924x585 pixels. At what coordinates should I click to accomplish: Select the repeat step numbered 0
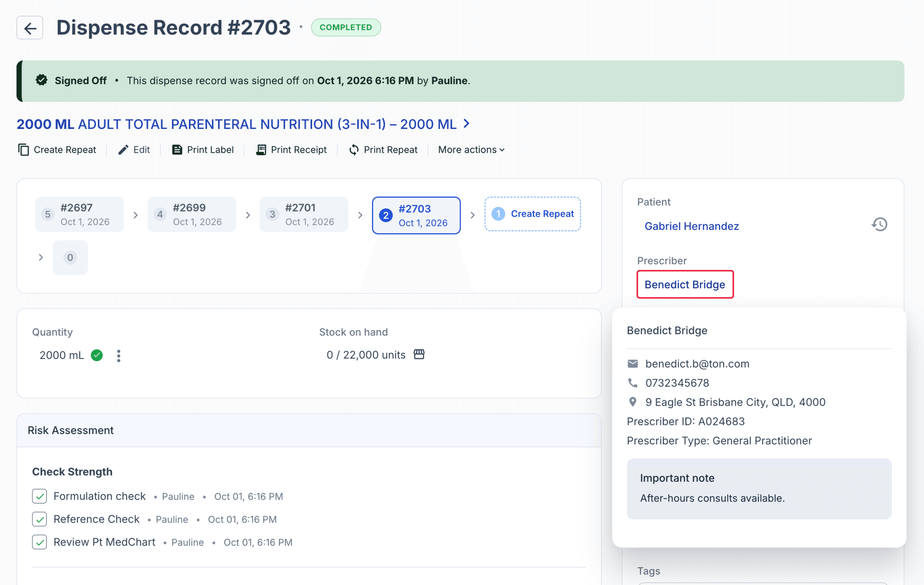(x=70, y=257)
